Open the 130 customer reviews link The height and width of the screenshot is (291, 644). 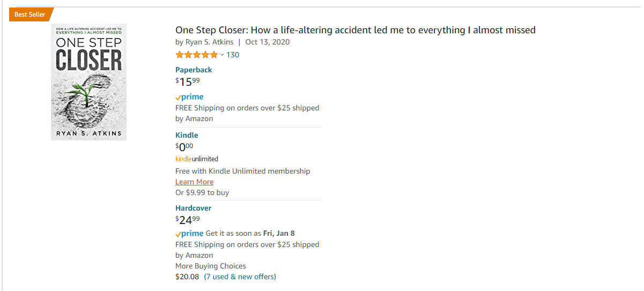(233, 55)
